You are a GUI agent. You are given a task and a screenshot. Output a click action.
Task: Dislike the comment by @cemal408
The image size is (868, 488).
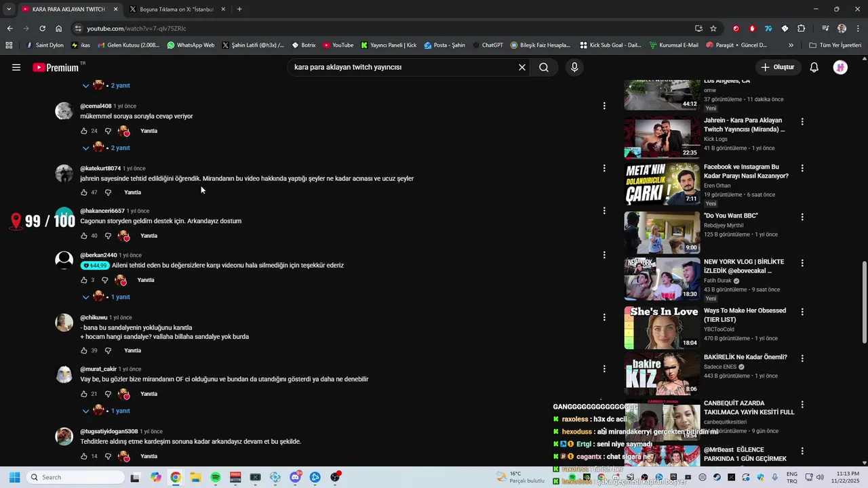[x=108, y=131]
